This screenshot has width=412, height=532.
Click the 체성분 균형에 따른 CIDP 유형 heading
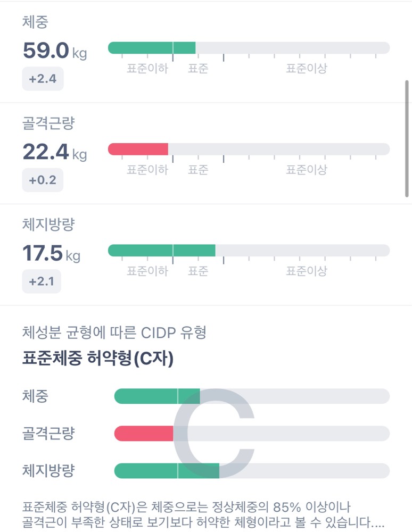click(x=114, y=333)
